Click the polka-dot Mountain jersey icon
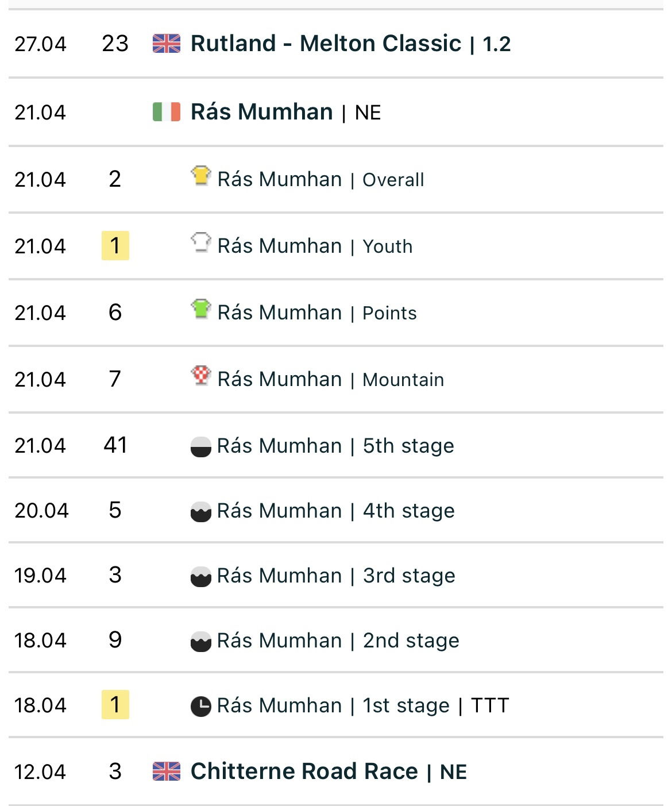Screen dimensions: 672x806 point(201,375)
